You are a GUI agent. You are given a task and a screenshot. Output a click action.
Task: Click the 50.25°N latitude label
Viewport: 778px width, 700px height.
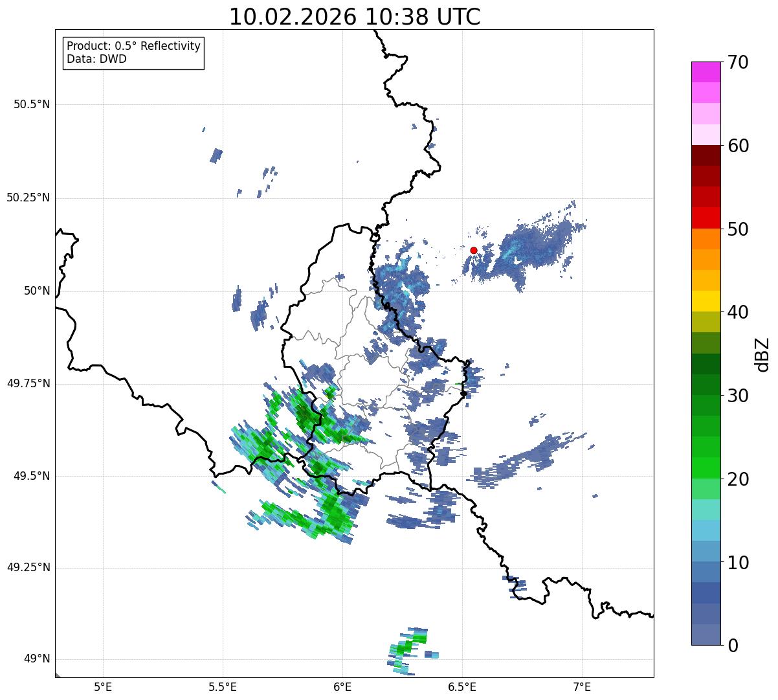pyautogui.click(x=28, y=198)
